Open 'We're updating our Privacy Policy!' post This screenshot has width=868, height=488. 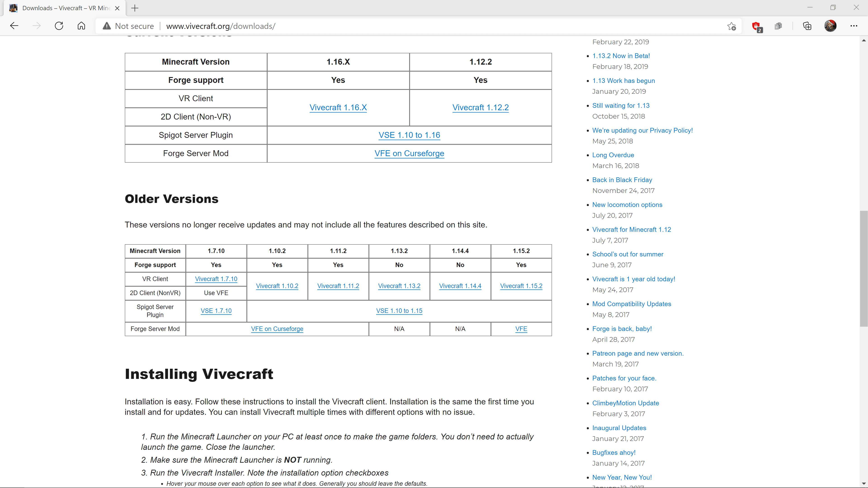pos(642,130)
